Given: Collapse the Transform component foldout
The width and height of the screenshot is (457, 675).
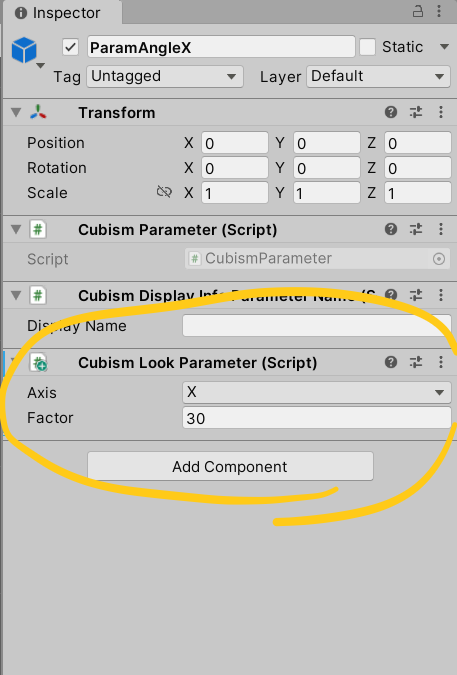Looking at the screenshot, I should click(16, 113).
